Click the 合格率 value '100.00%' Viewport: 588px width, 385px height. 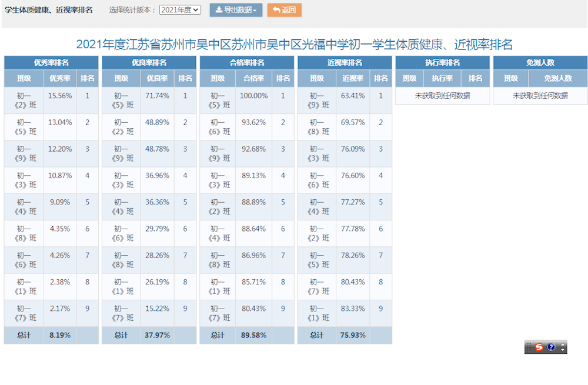tap(254, 96)
